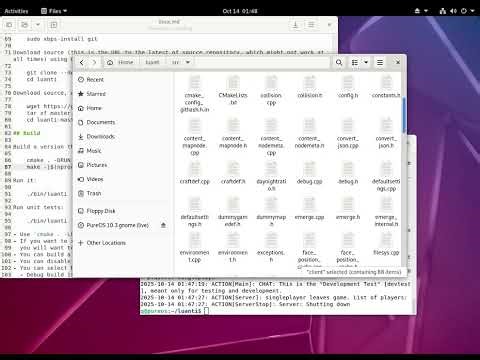480x360 pixels.
Task: Open src path bar dropdown
Action: coord(188,62)
